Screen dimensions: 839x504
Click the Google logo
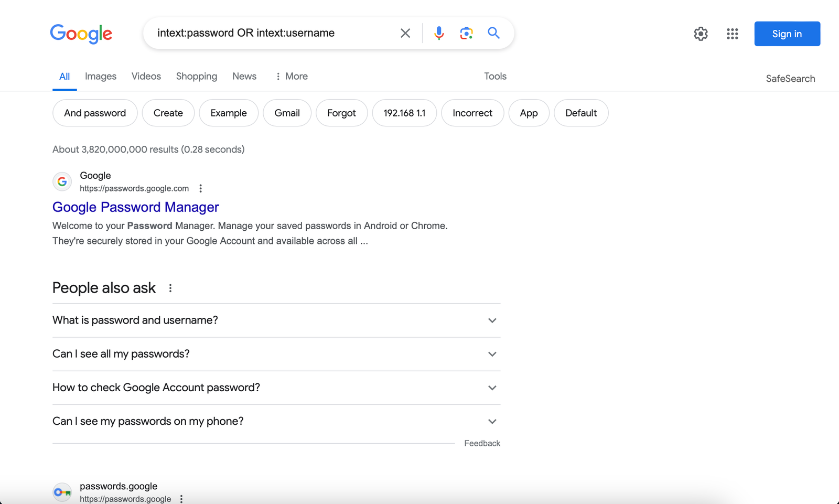[81, 34]
